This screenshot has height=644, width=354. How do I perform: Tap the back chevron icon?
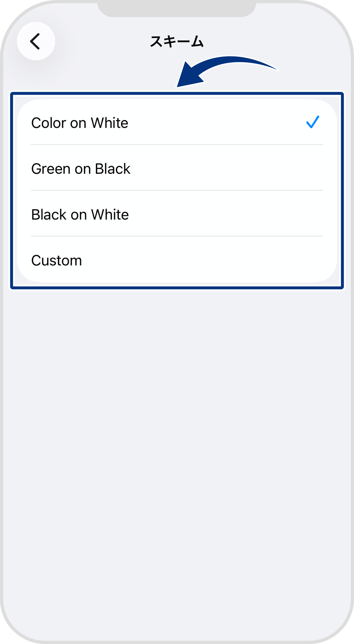(x=35, y=41)
